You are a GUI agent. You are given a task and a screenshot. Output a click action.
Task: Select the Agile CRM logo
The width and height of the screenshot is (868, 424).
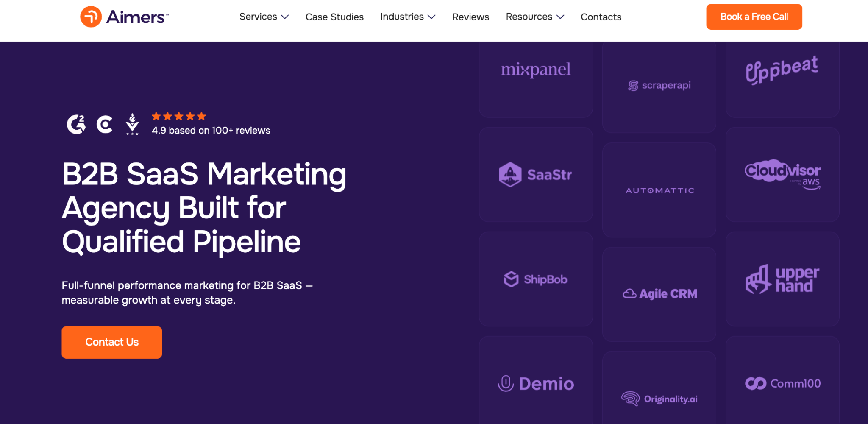point(659,293)
